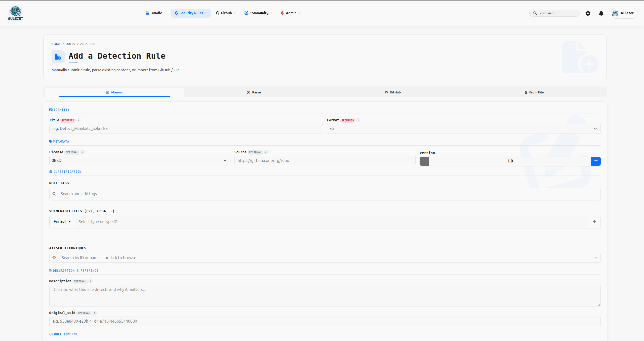This screenshot has height=341, width=644.
Task: Click the plus icon to add vulnerability
Action: pyautogui.click(x=594, y=222)
